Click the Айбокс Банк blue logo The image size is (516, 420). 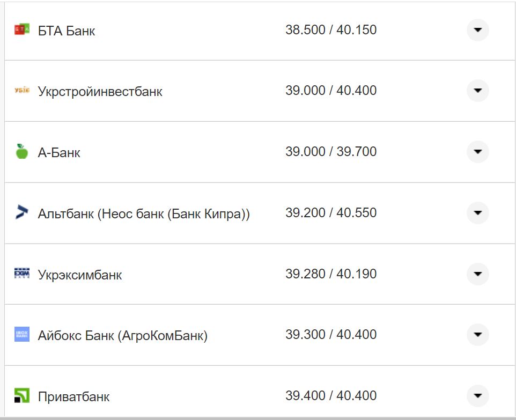point(21,334)
